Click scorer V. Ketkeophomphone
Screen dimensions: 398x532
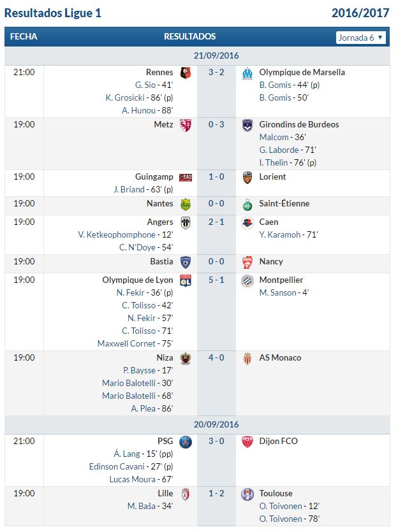click(117, 235)
